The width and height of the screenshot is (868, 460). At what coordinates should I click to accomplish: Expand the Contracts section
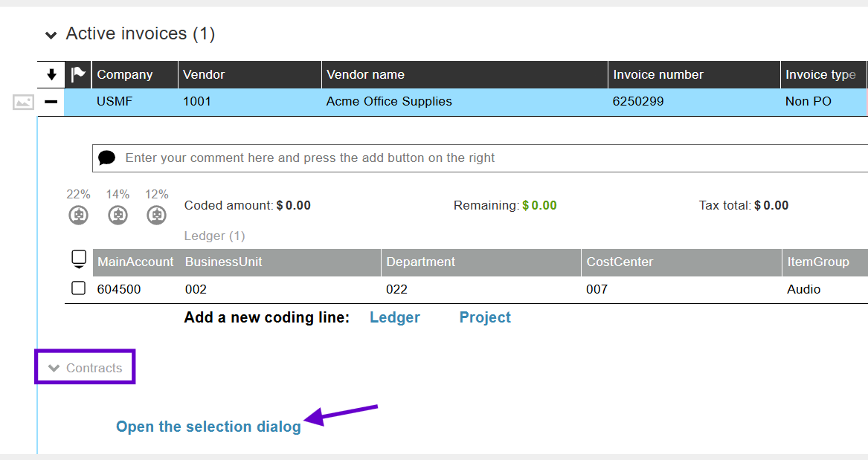click(86, 368)
